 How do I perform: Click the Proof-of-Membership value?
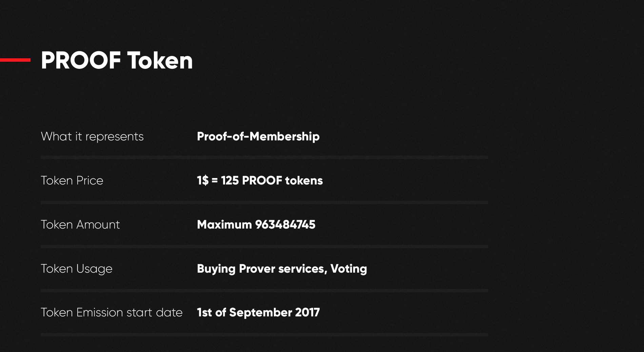[x=258, y=136]
